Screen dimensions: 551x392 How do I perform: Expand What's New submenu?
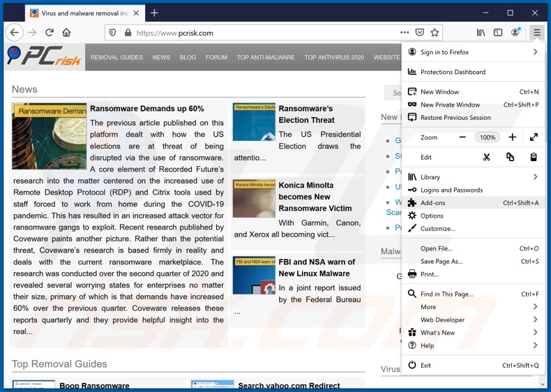click(x=473, y=333)
